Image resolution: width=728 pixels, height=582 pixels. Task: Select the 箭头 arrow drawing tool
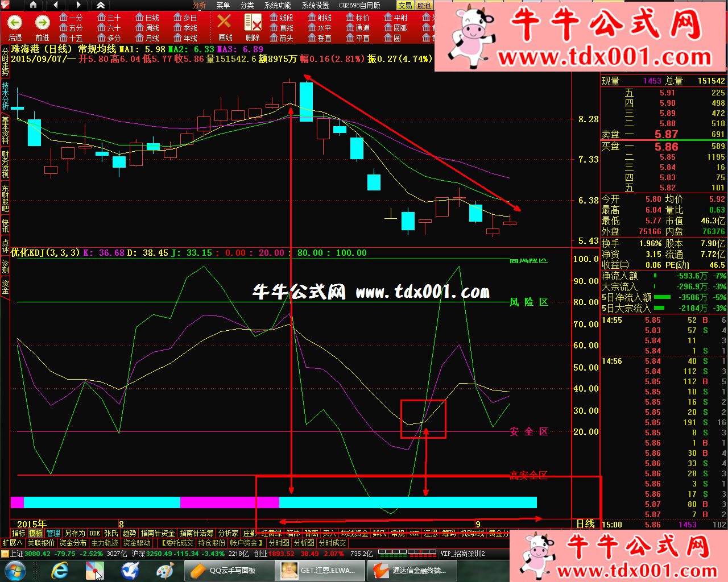(x=282, y=38)
